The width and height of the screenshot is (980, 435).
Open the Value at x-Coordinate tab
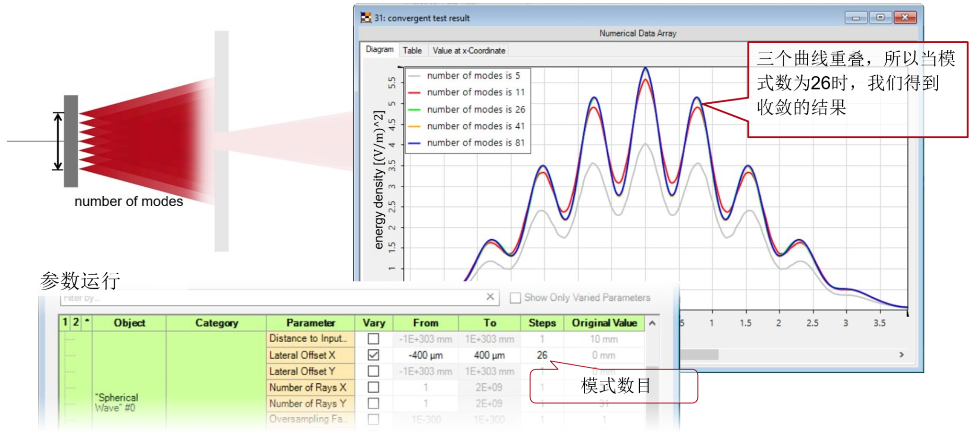[468, 51]
